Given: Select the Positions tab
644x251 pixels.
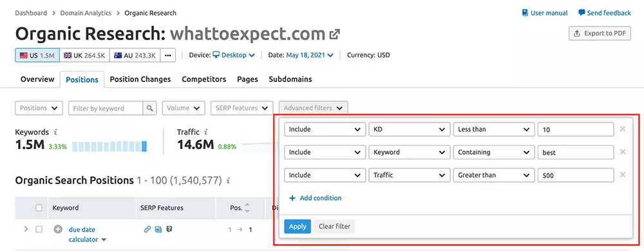Looking at the screenshot, I should click(82, 79).
